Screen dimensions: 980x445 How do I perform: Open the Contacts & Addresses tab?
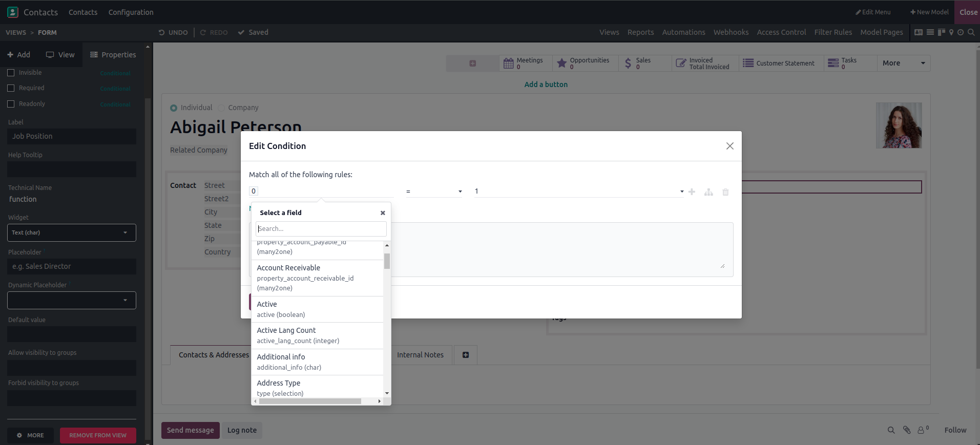pyautogui.click(x=214, y=355)
